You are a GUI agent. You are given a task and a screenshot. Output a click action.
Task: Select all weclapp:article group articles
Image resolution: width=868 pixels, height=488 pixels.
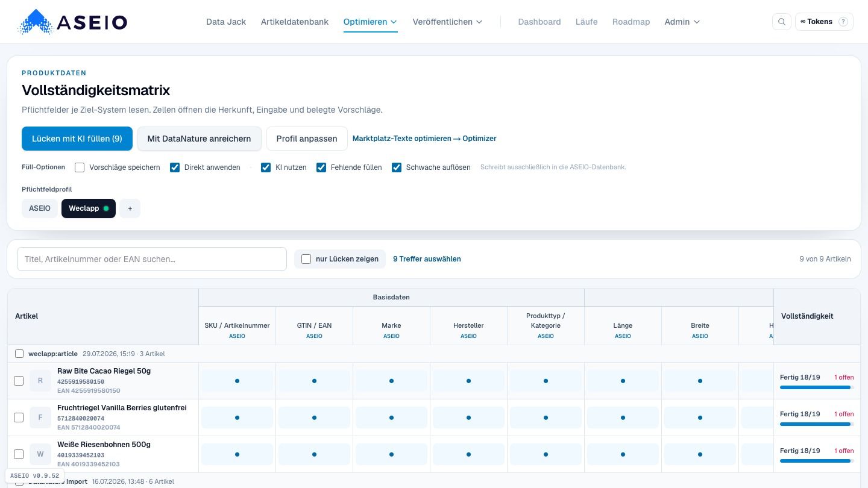coord(19,354)
